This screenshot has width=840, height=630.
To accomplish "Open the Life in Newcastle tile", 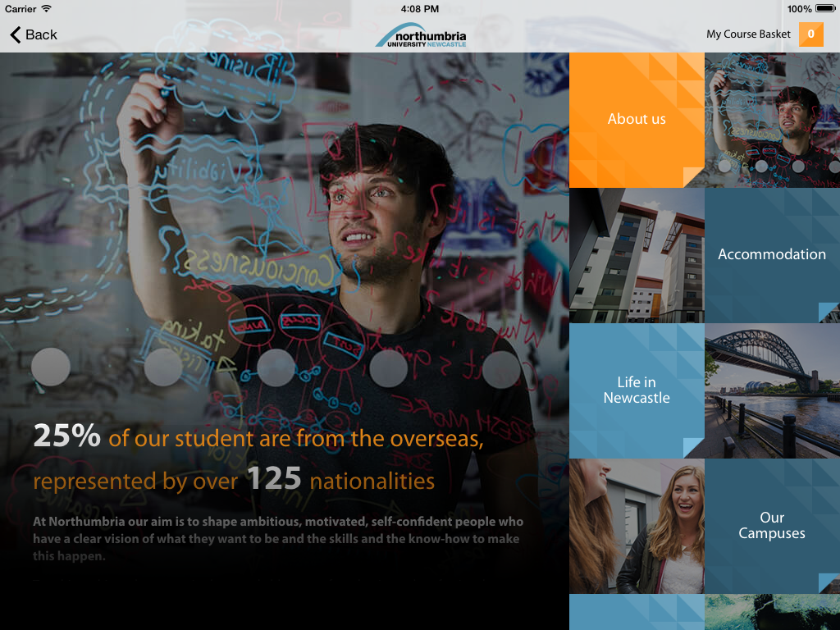I will tap(637, 390).
